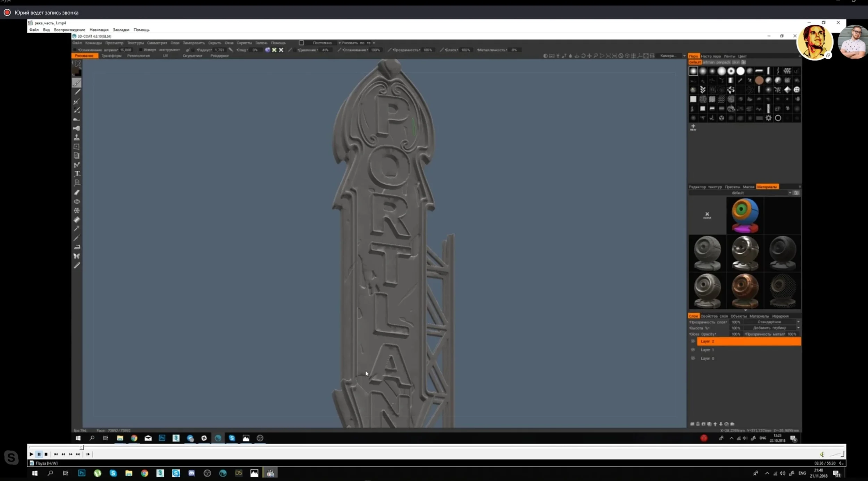Screen dimensions: 868x481
Task: Open Воспроизведение menu in video player
Action: tap(69, 30)
